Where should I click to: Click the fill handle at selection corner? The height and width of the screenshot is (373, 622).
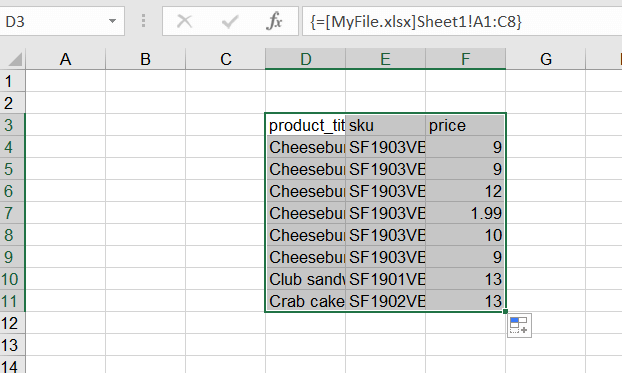[505, 311]
